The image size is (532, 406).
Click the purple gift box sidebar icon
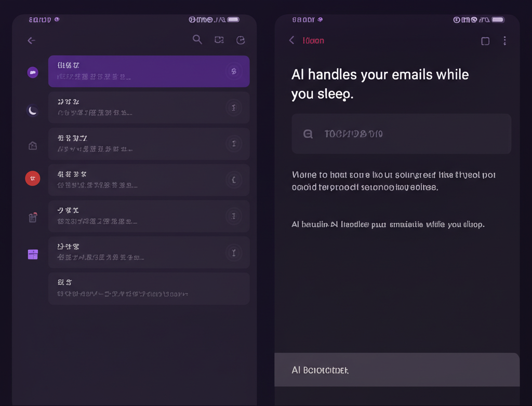click(33, 254)
